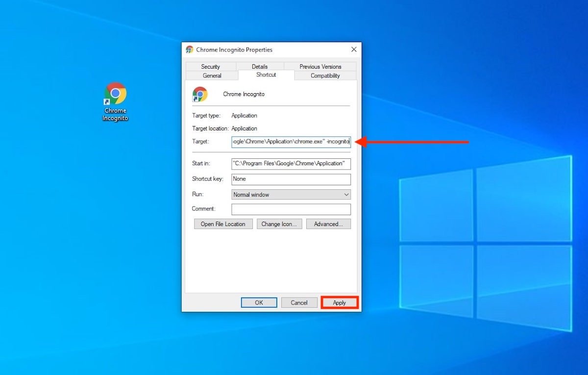Switch to the Security tab
588x375 pixels.
[x=211, y=67]
